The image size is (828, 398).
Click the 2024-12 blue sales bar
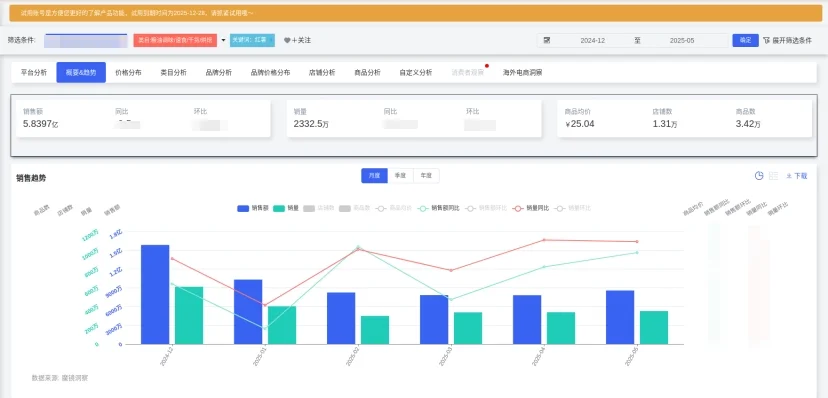tap(155, 295)
